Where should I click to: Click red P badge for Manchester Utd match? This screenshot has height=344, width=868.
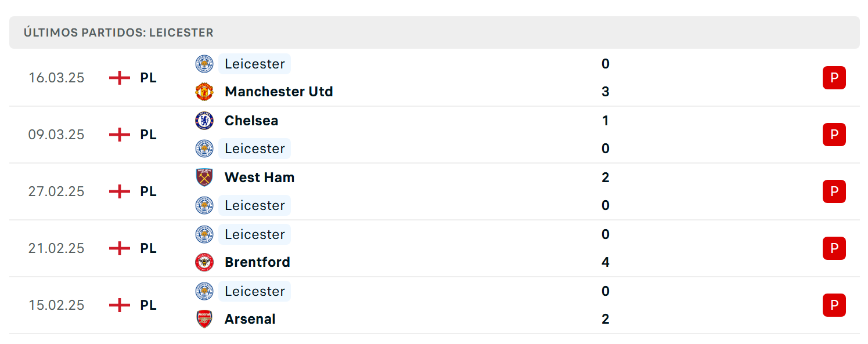(x=834, y=78)
